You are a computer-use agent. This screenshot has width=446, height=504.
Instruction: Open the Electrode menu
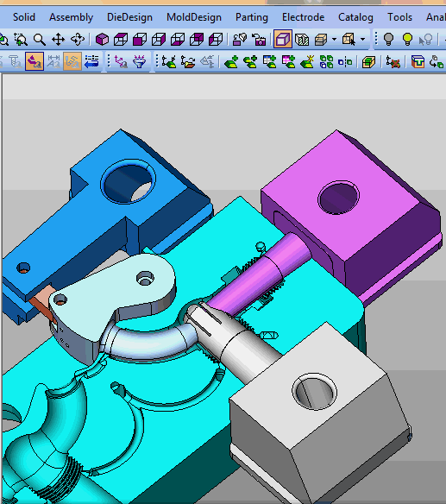coord(303,17)
